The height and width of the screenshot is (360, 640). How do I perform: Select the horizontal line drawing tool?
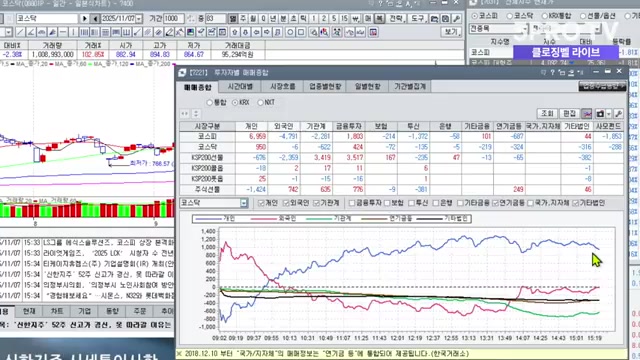(63, 32)
